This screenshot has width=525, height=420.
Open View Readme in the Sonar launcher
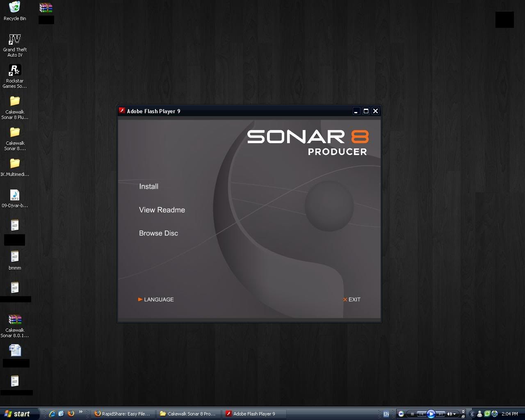(162, 210)
